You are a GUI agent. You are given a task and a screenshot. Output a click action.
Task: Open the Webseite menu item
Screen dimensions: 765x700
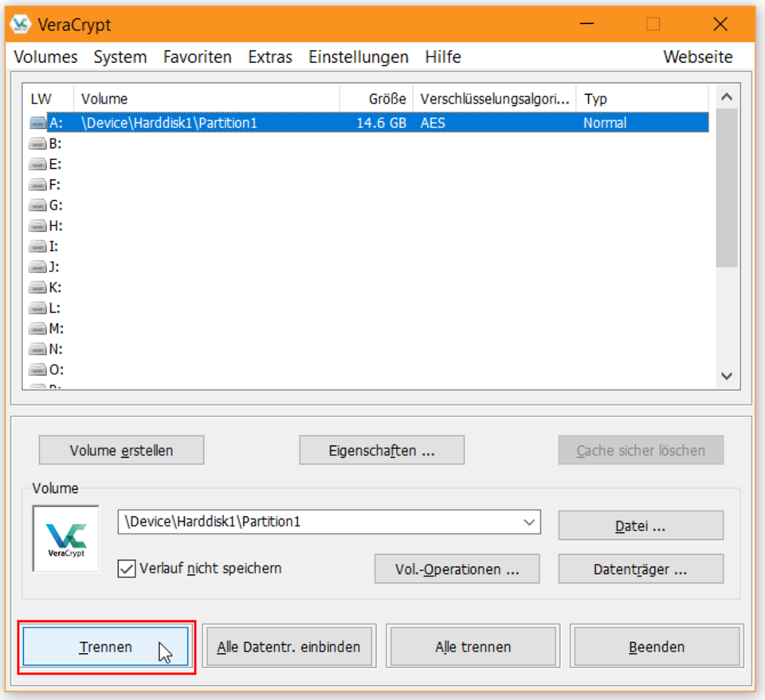(698, 57)
